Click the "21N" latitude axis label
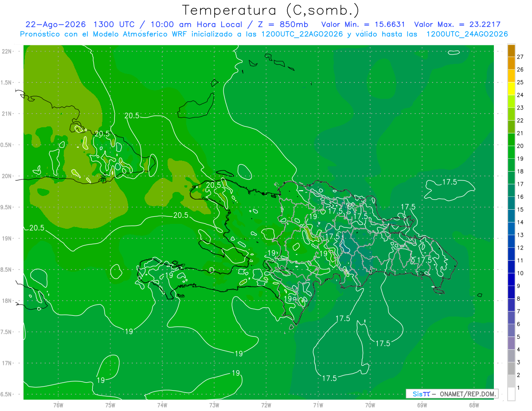Viewport: 532px width, 411px height. point(8,114)
